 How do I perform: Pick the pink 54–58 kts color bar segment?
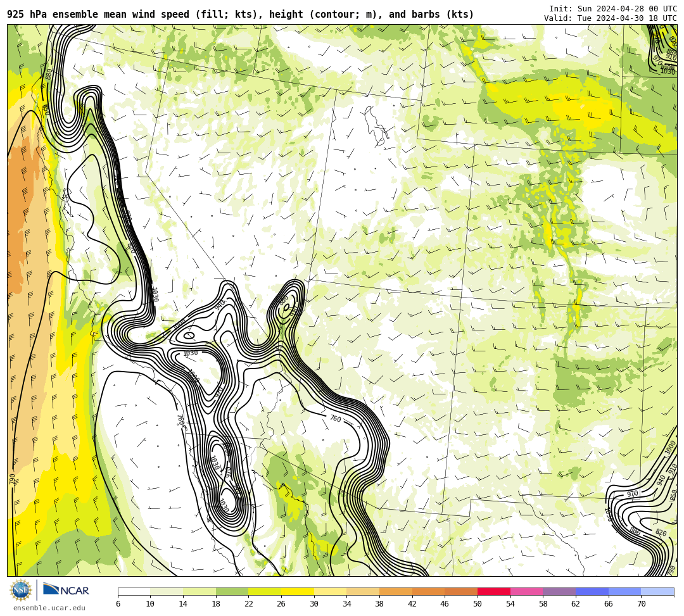526,591
